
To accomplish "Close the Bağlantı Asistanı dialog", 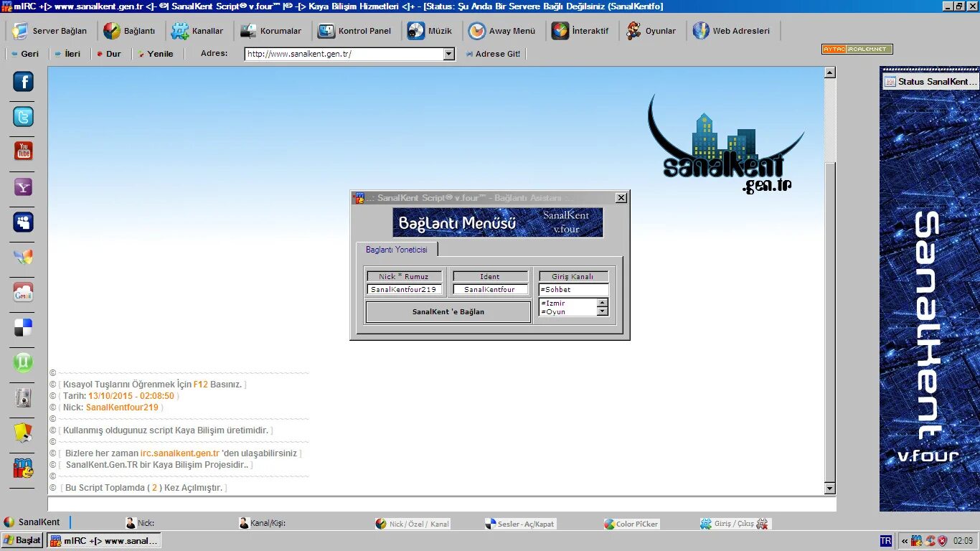I will [x=621, y=198].
